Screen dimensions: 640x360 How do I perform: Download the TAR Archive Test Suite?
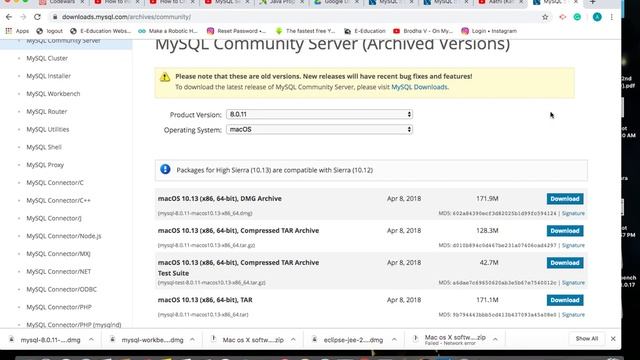[565, 263]
